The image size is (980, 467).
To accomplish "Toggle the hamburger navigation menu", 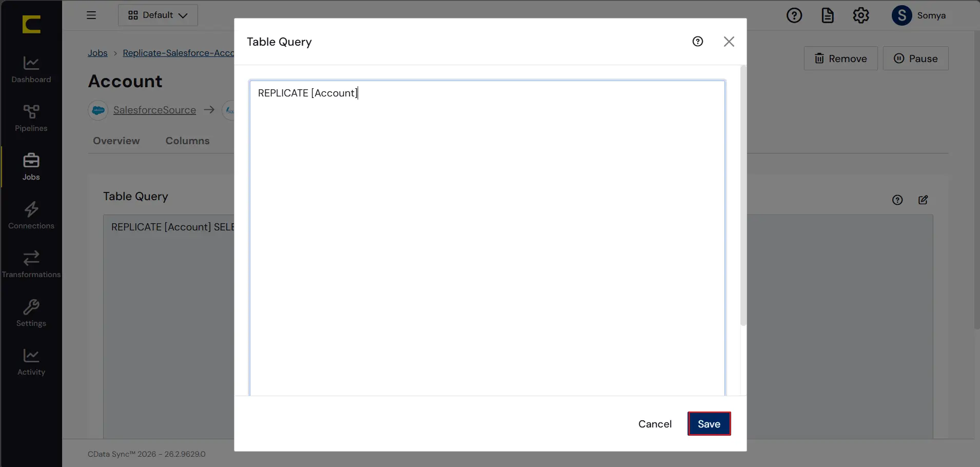I will pyautogui.click(x=91, y=15).
